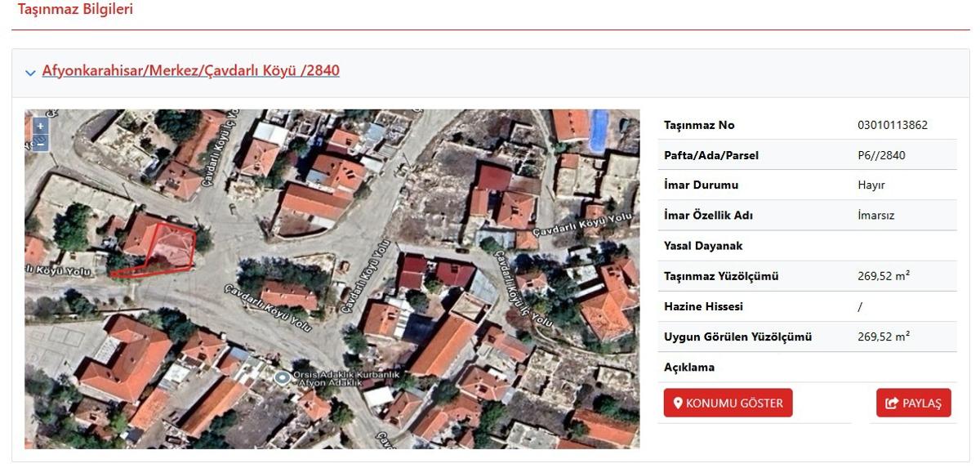
Task: Click the Taşınmaz No value 03010113862
Action: (892, 125)
